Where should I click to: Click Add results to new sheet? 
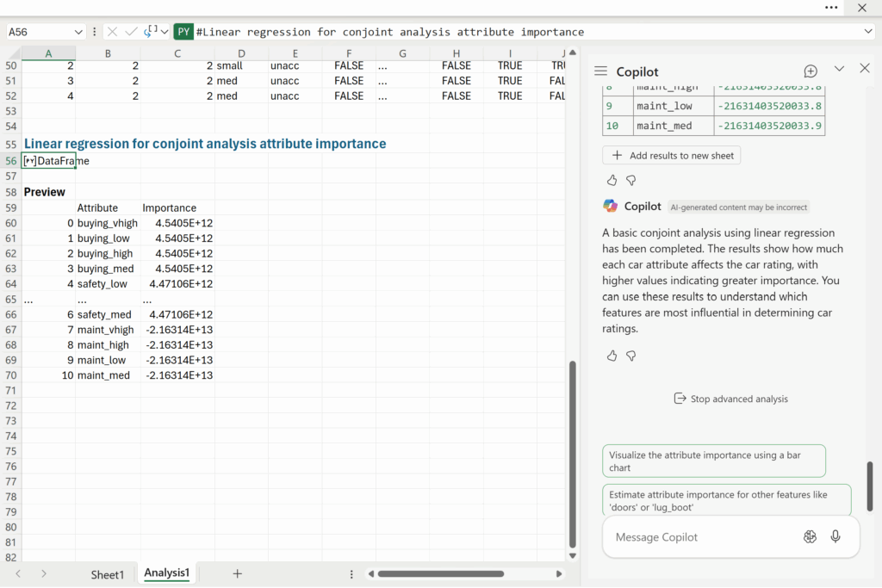[671, 156]
